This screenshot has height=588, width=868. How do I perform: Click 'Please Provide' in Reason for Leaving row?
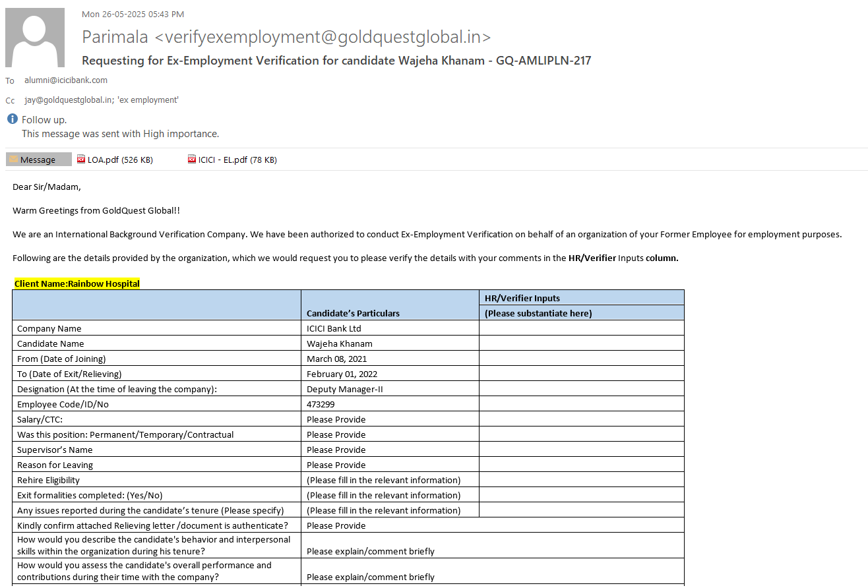(x=336, y=465)
